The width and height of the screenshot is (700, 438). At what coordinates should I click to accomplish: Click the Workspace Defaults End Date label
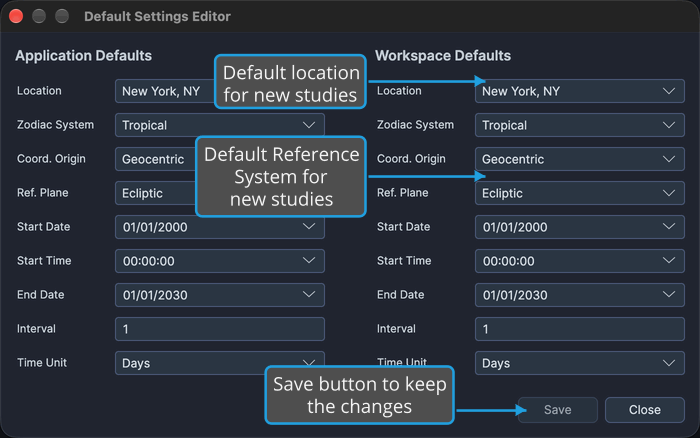pos(400,295)
